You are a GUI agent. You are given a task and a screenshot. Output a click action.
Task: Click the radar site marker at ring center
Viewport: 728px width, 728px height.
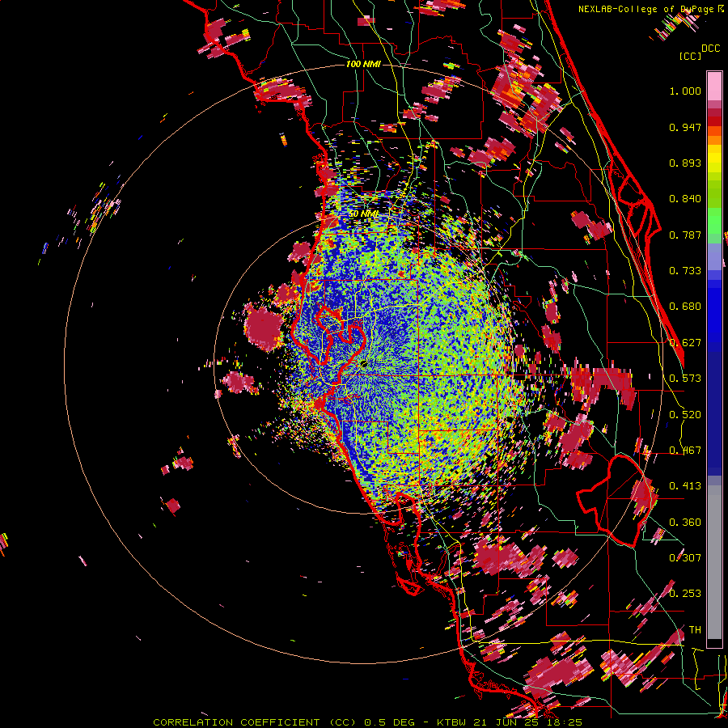coord(363,364)
